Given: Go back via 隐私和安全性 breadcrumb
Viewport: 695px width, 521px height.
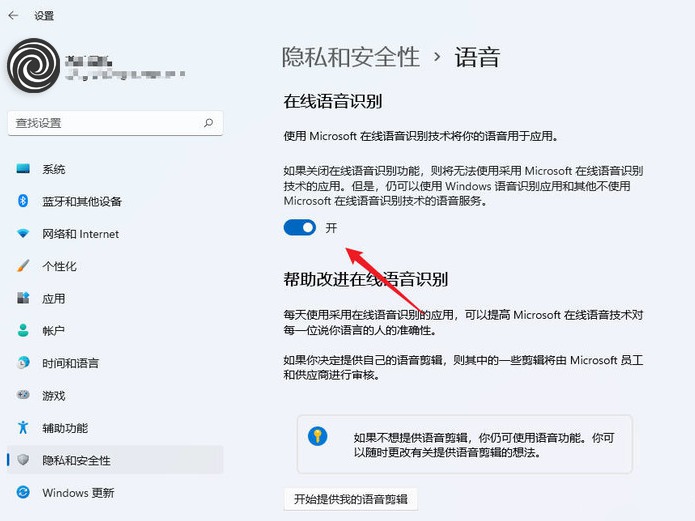Looking at the screenshot, I should coord(351,57).
